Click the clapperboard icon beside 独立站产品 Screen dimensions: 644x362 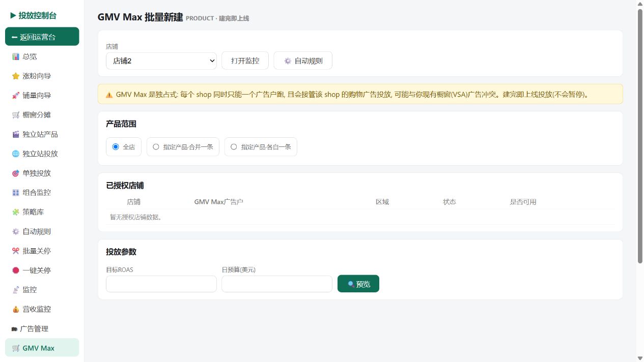[15, 134]
